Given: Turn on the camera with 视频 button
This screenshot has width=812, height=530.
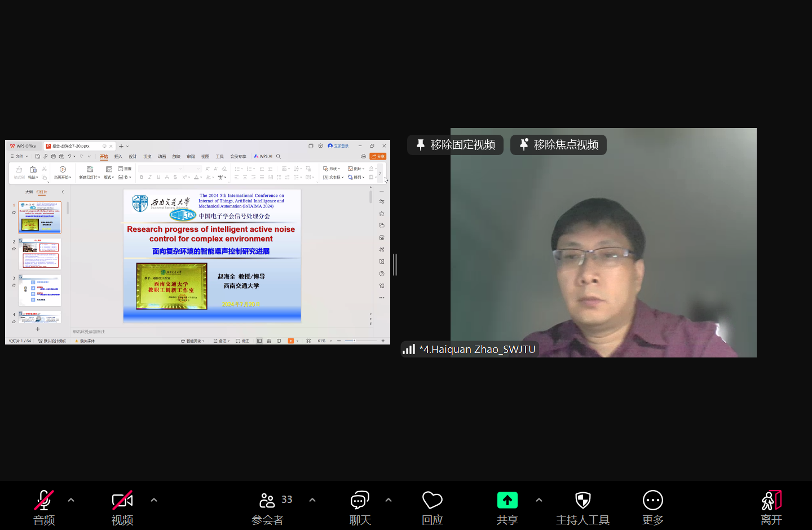Looking at the screenshot, I should click(x=122, y=507).
